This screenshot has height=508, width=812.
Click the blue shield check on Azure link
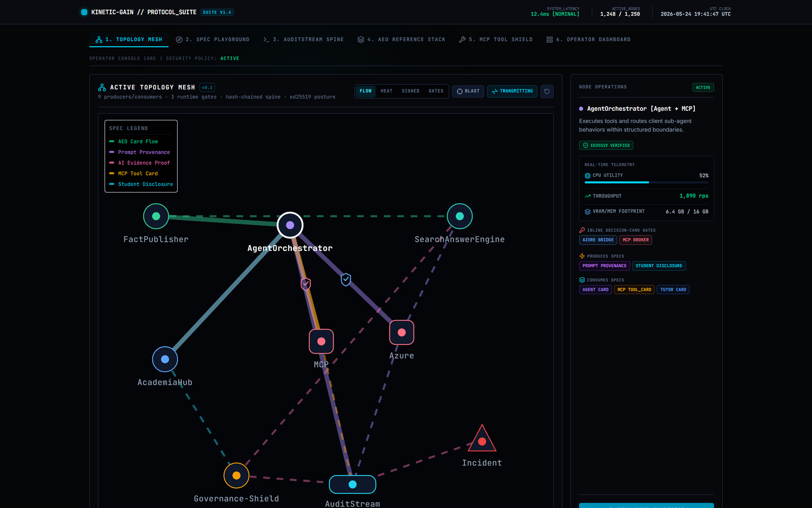[346, 279]
